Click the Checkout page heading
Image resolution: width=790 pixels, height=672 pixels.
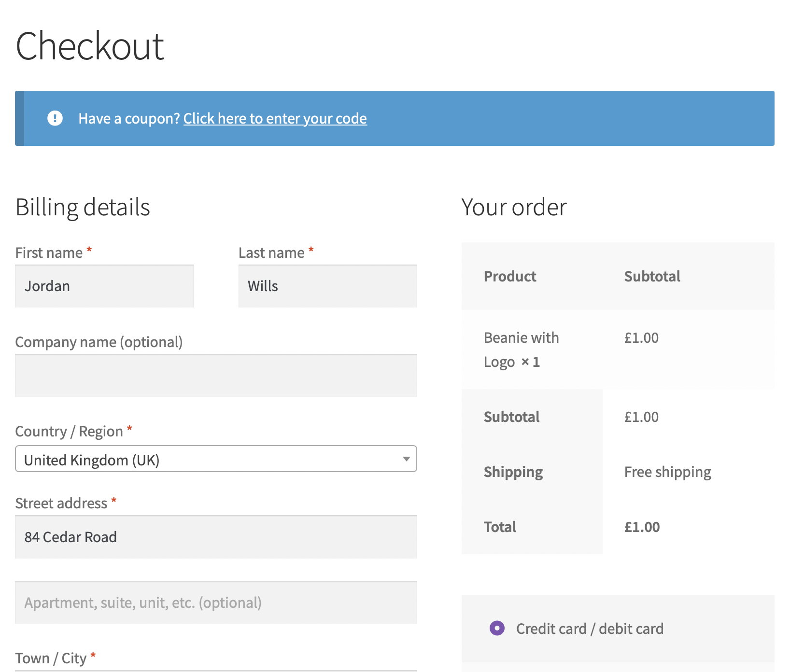coord(90,46)
